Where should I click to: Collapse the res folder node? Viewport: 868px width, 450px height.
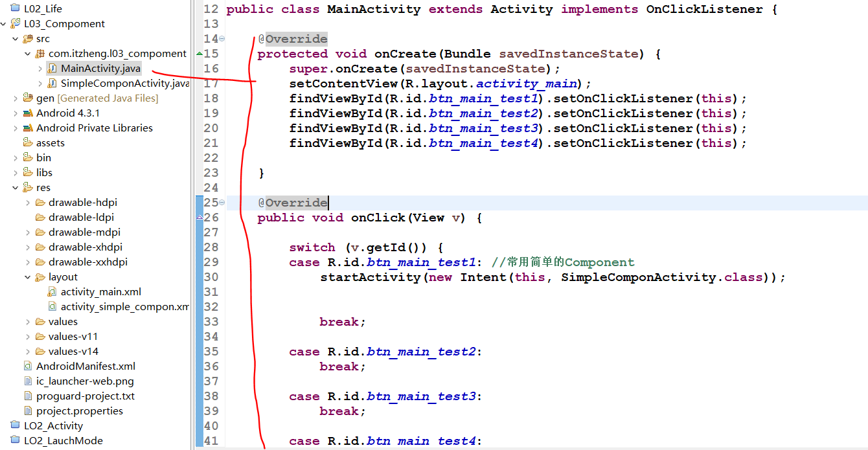point(15,187)
